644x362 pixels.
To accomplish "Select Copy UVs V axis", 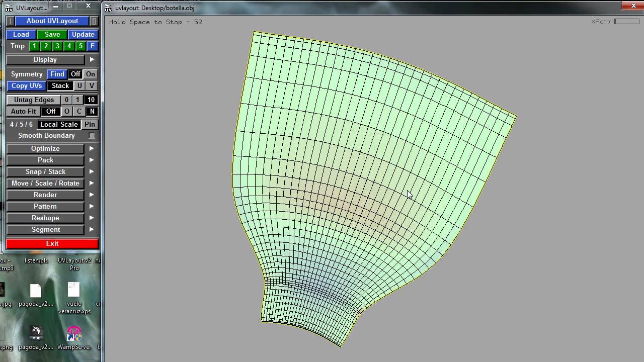I will [92, 85].
